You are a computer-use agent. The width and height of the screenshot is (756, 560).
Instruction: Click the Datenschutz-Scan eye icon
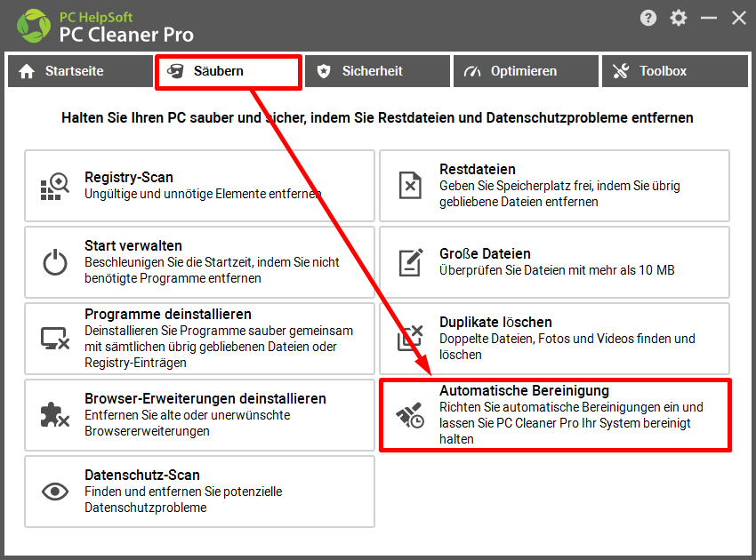click(x=55, y=492)
